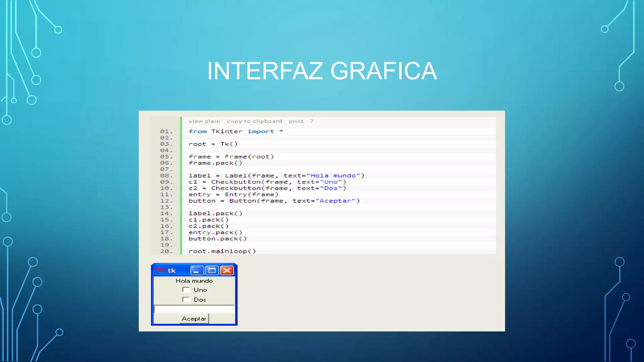Click code line 'c2.pack()'
This screenshot has width=644, height=362.
coord(208,226)
